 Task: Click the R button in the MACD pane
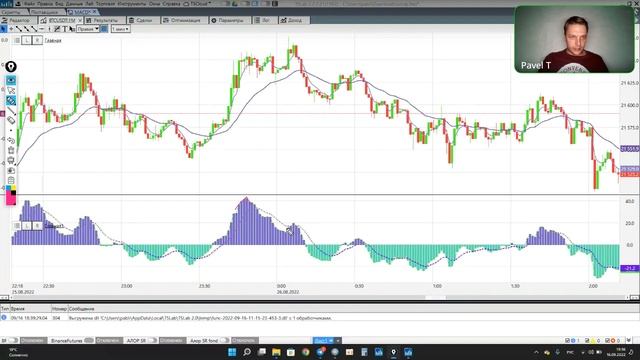(x=37, y=225)
